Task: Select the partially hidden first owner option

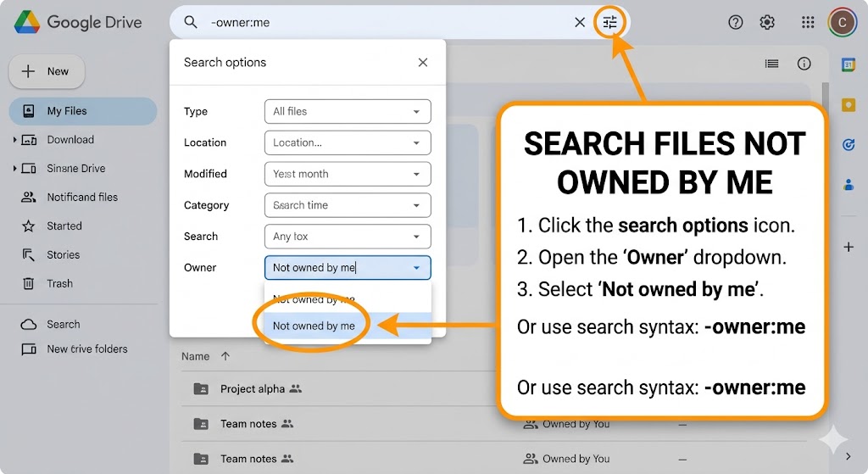Action: 348,299
